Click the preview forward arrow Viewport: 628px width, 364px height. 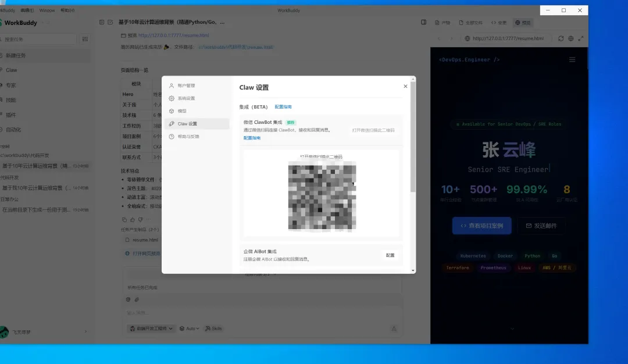pos(451,38)
